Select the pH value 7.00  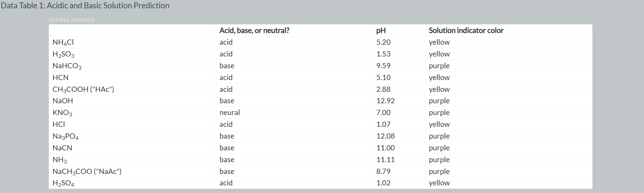[x=383, y=113]
